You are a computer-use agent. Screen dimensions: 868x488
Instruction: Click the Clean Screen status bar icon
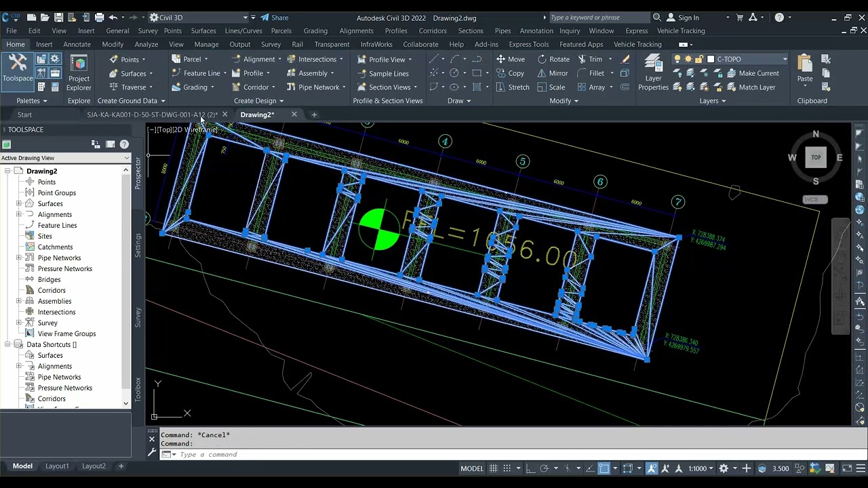coord(847,468)
